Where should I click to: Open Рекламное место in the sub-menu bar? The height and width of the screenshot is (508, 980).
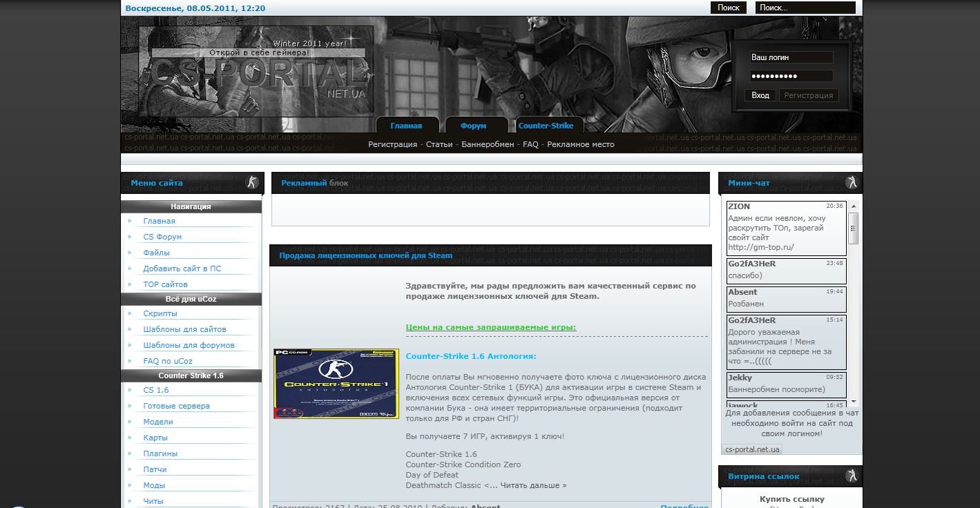pyautogui.click(x=581, y=144)
